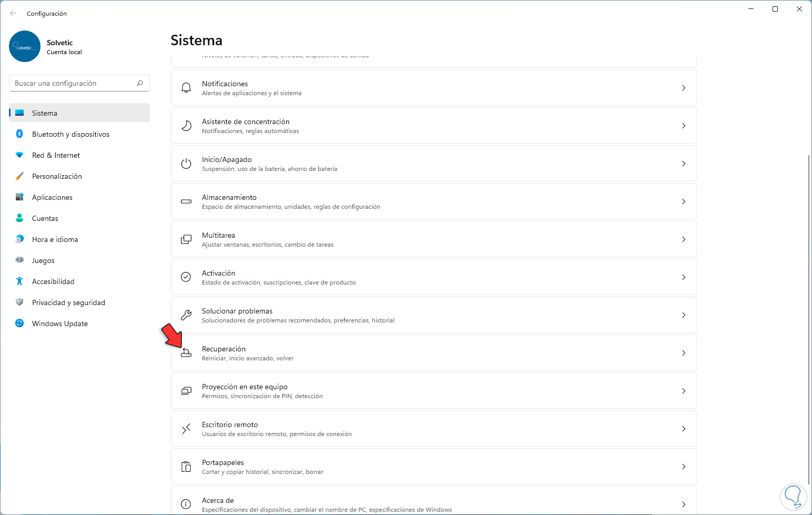Image resolution: width=812 pixels, height=515 pixels.
Task: Select Windows Update in sidebar
Action: pos(59,324)
